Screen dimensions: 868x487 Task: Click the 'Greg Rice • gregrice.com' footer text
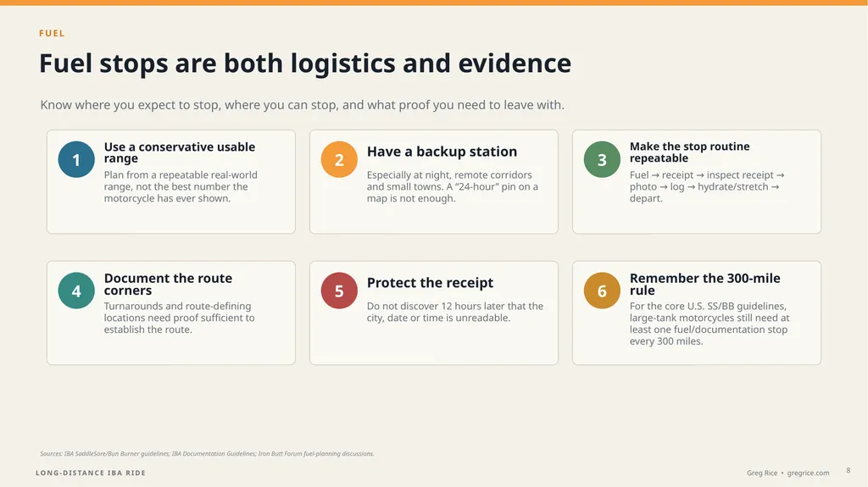coord(787,473)
